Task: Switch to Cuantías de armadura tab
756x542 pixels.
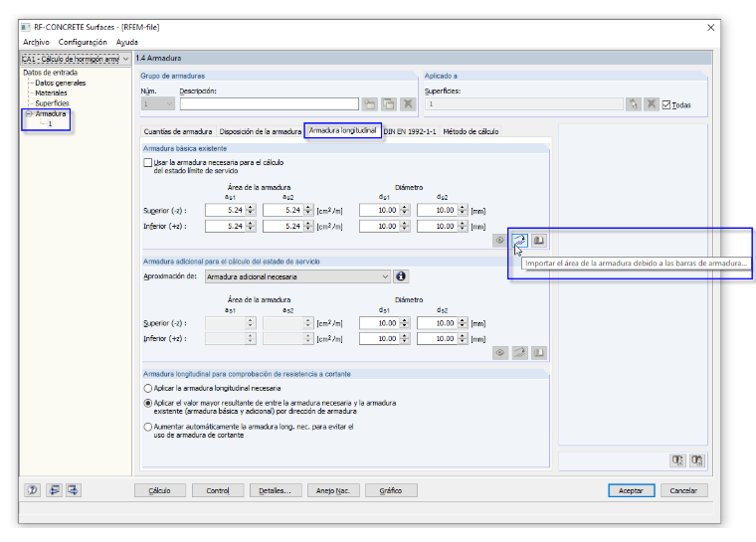Action: (178, 131)
